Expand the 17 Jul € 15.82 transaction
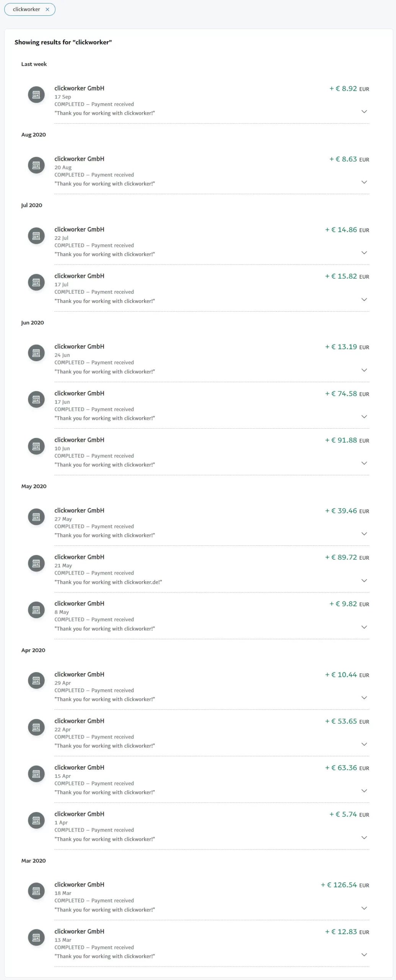 [364, 299]
